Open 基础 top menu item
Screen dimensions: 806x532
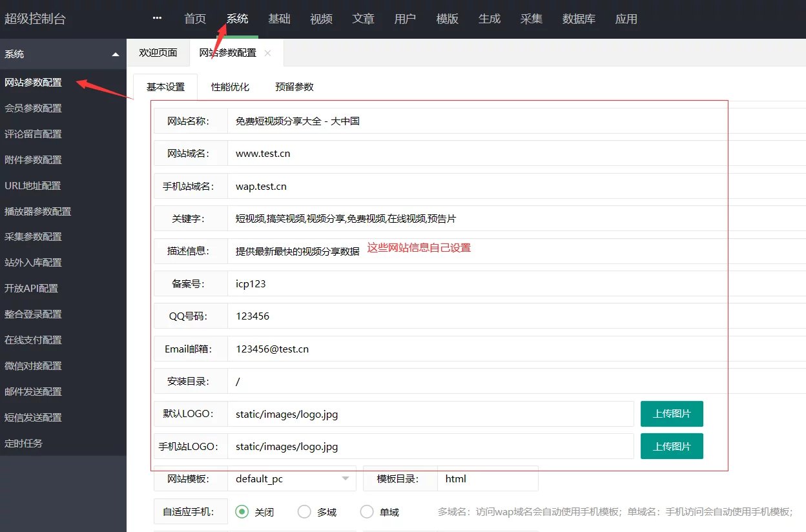coord(279,19)
